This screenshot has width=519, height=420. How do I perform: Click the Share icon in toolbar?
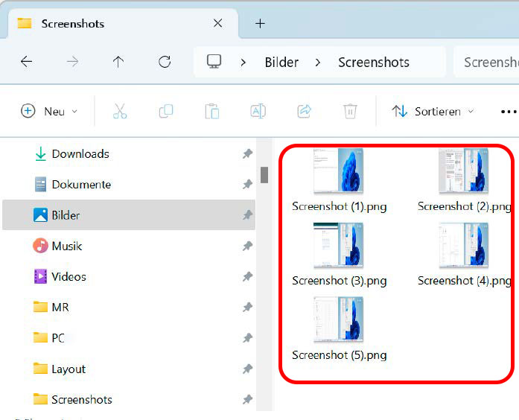pyautogui.click(x=305, y=111)
